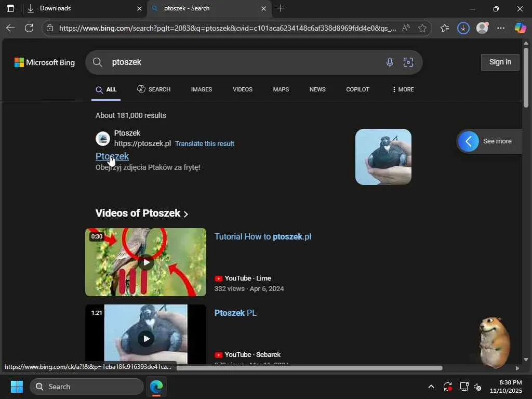532x399 pixels.
Task: Play the 0:30 tutorial video thumbnail
Action: point(146,262)
